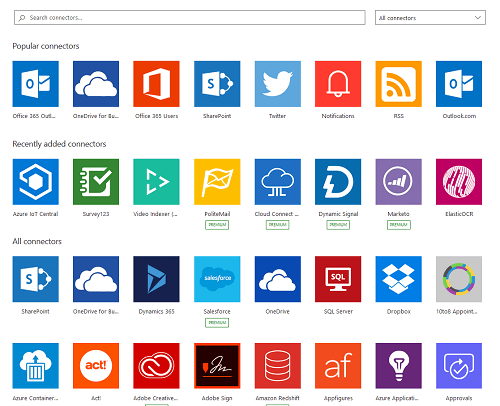Click the ElasticOCR label text
This screenshot has height=406, width=500.
click(459, 214)
